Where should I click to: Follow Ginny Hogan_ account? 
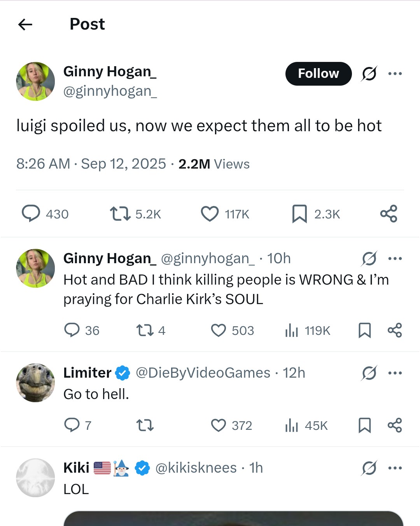[x=318, y=74]
